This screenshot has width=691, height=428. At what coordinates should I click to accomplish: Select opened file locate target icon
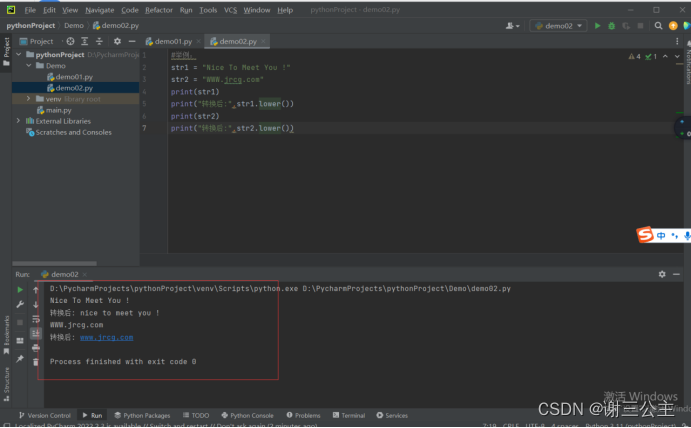tap(71, 41)
